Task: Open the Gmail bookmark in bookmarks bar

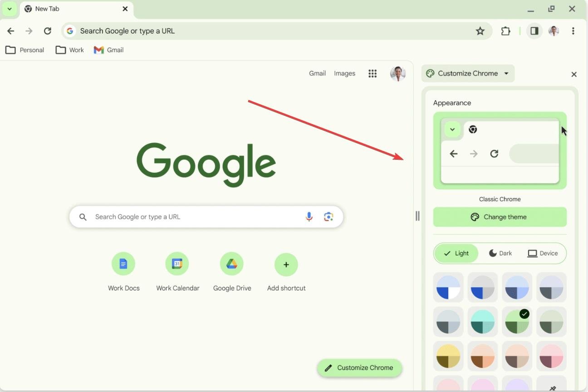Action: (x=109, y=50)
